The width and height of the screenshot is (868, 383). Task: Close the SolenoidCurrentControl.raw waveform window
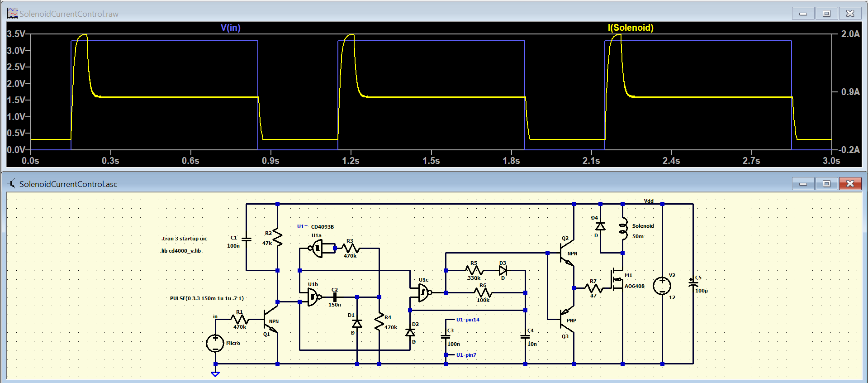(x=850, y=14)
